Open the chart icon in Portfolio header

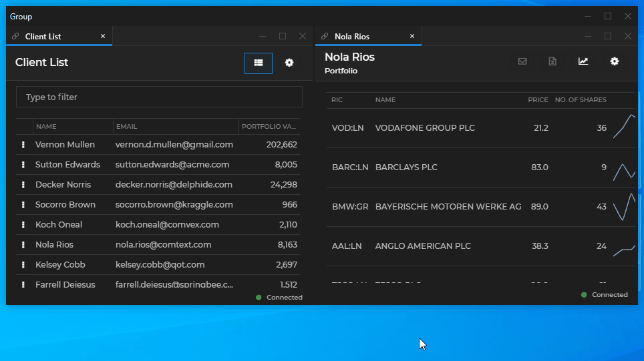point(583,61)
